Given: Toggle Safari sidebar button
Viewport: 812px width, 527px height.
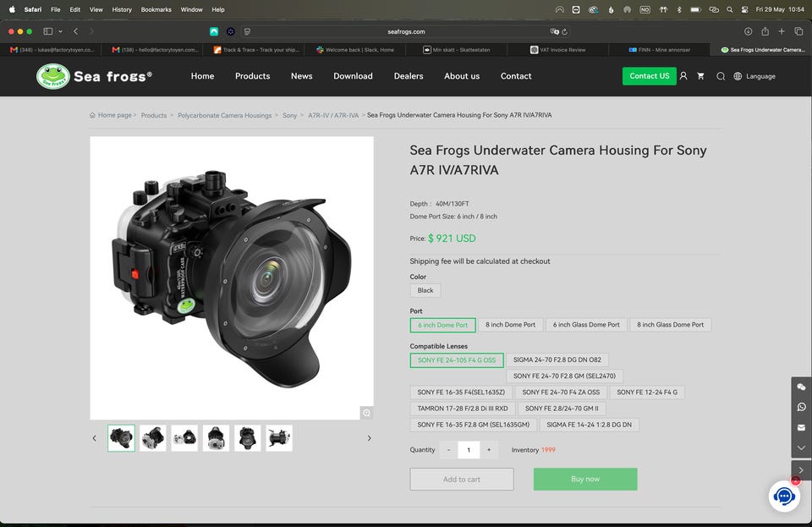Looking at the screenshot, I should tap(47, 31).
